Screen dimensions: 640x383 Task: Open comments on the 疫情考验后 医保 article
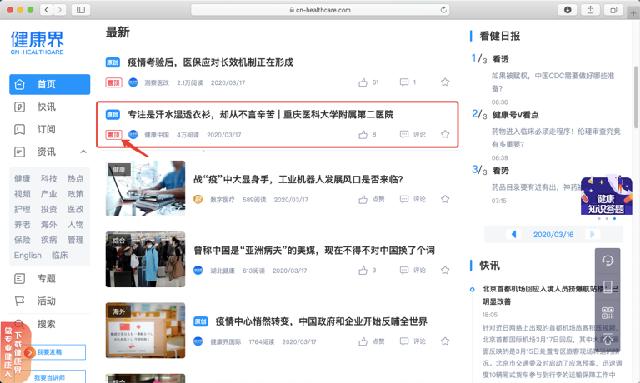tap(404, 82)
